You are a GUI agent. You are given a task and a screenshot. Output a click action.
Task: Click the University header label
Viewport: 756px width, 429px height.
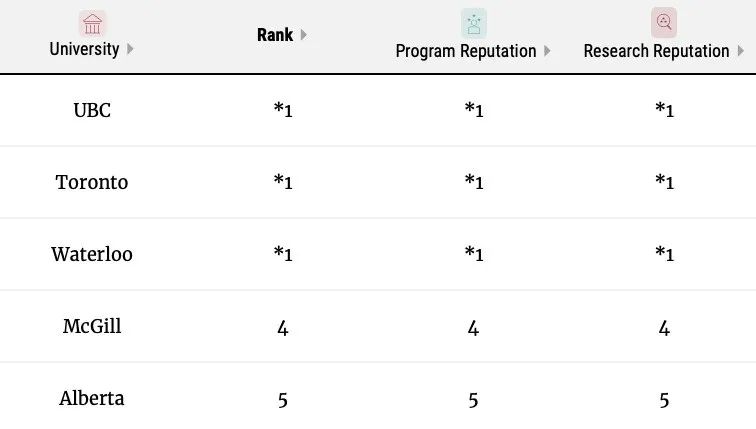(x=84, y=49)
